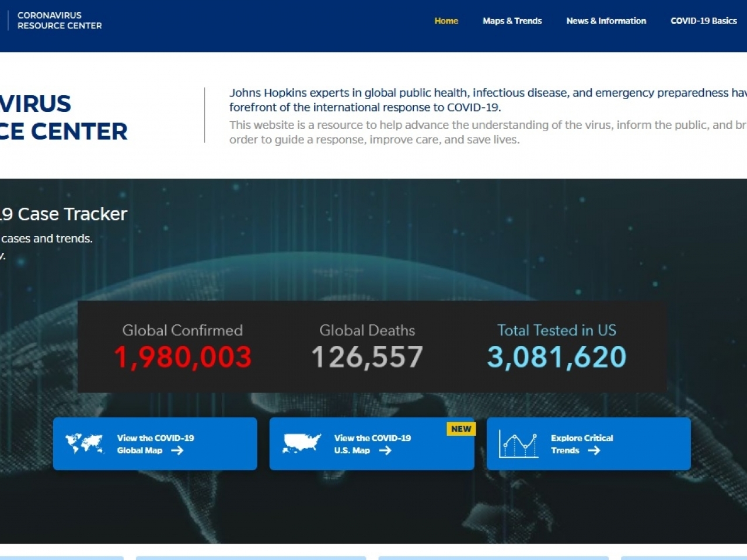
Task: Click 'This website is a resource' text
Action: click(488, 132)
